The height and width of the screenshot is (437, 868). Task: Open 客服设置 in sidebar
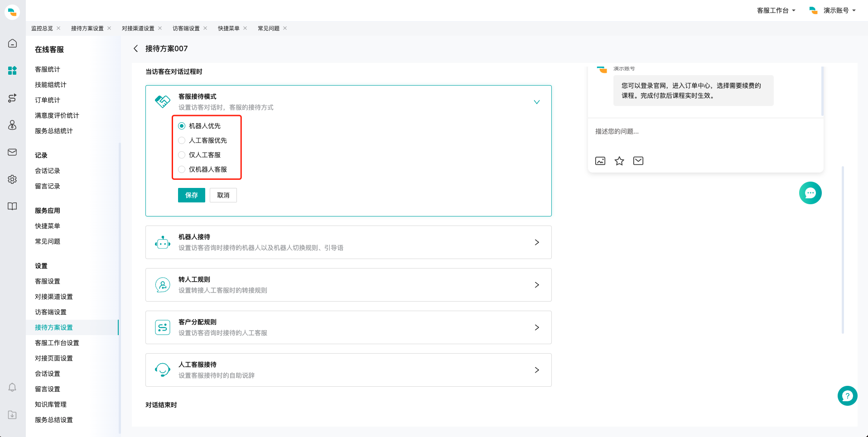48,281
